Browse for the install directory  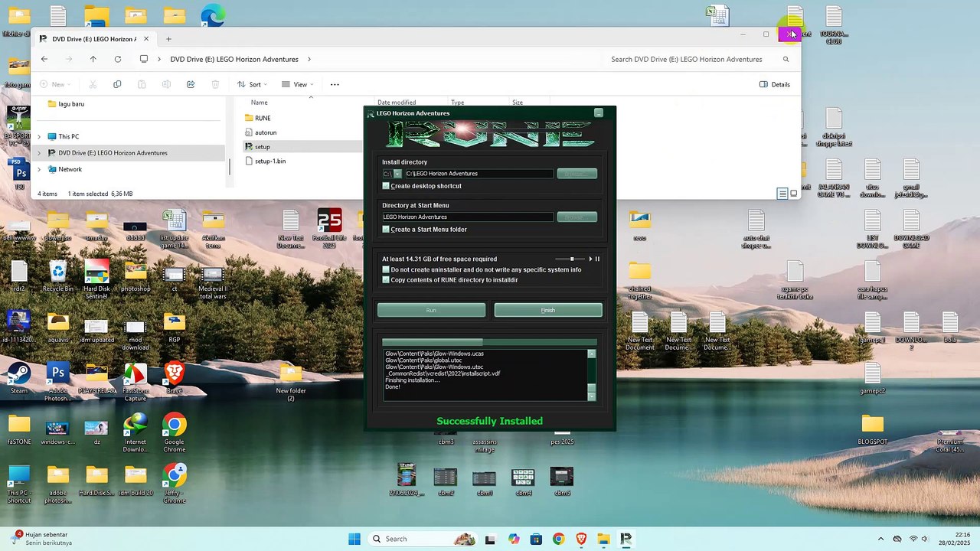coord(577,174)
